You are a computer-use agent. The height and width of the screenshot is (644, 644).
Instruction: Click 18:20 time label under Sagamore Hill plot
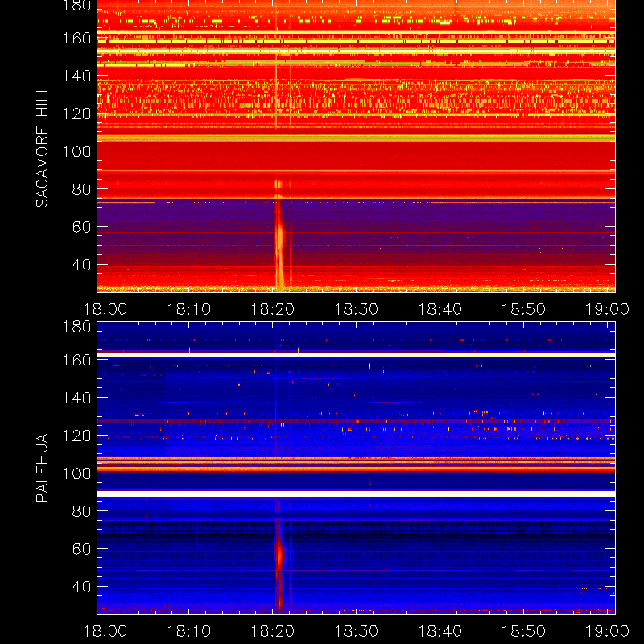click(x=273, y=309)
